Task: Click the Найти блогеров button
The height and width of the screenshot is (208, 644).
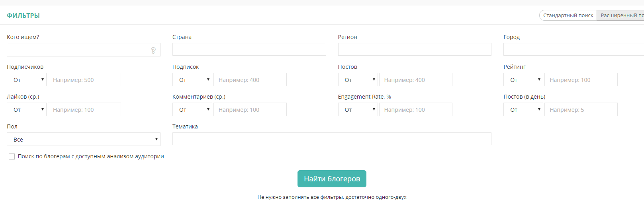Action: (x=332, y=179)
